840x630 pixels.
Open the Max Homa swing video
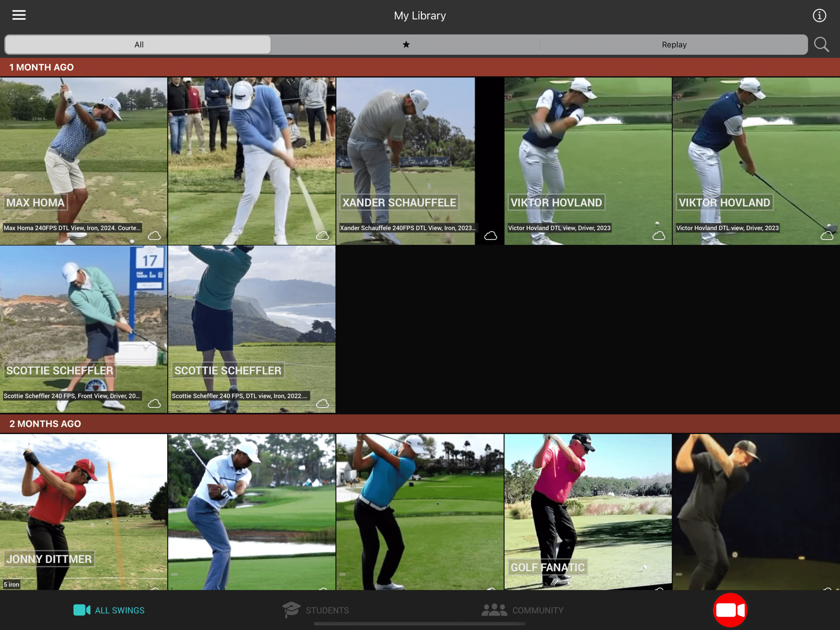point(84,161)
